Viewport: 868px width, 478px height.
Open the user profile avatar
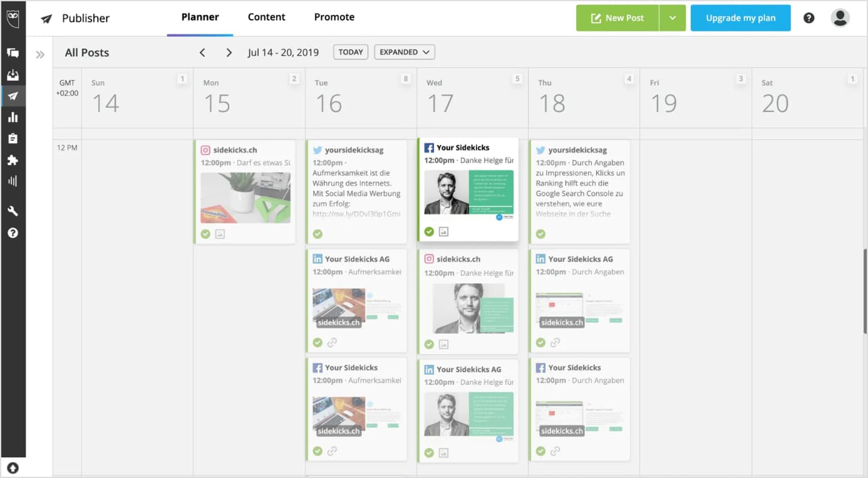click(840, 18)
